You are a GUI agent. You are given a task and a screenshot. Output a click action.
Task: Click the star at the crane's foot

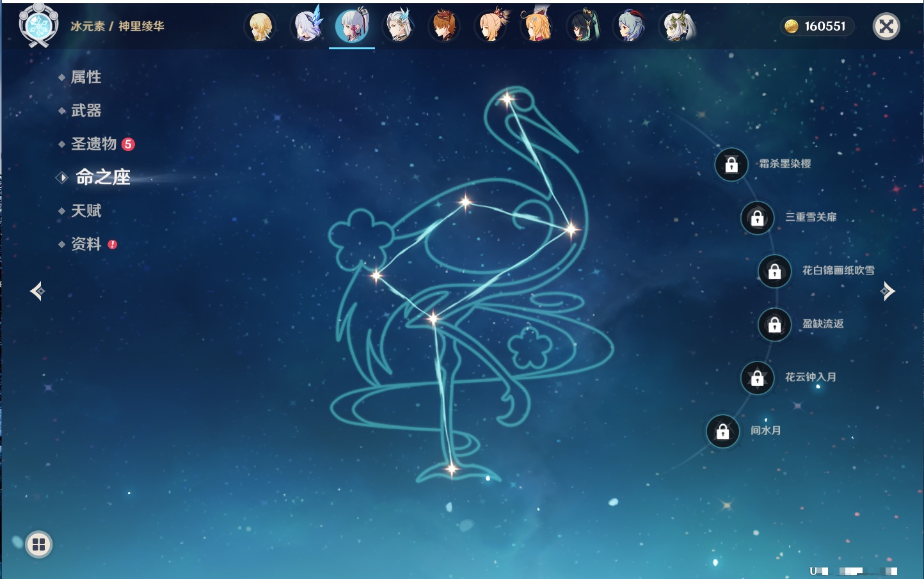452,470
